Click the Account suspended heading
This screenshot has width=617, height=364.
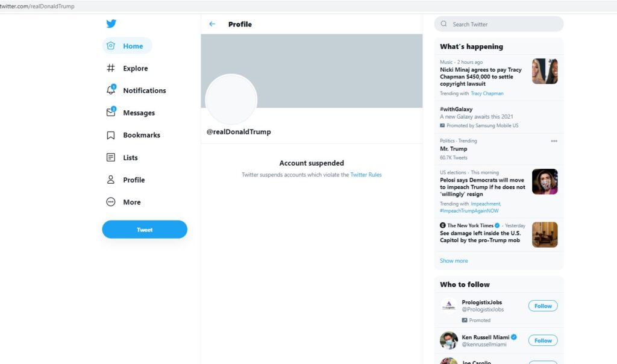(312, 163)
